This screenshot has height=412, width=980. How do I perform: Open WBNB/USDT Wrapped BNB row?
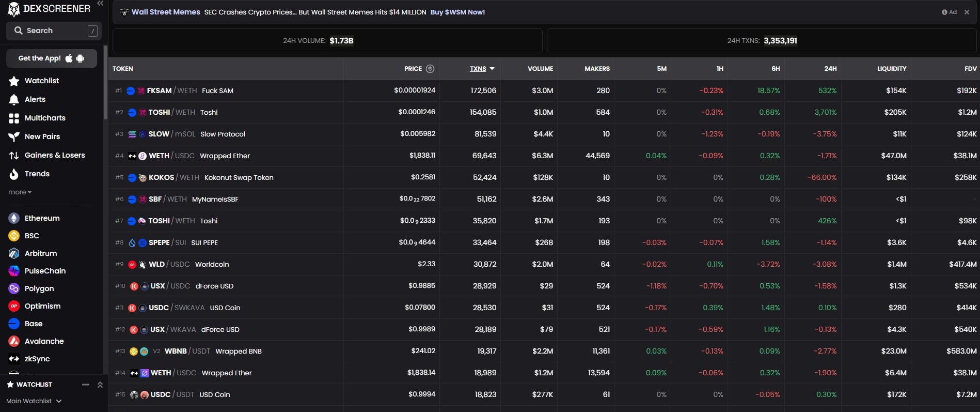click(544, 351)
